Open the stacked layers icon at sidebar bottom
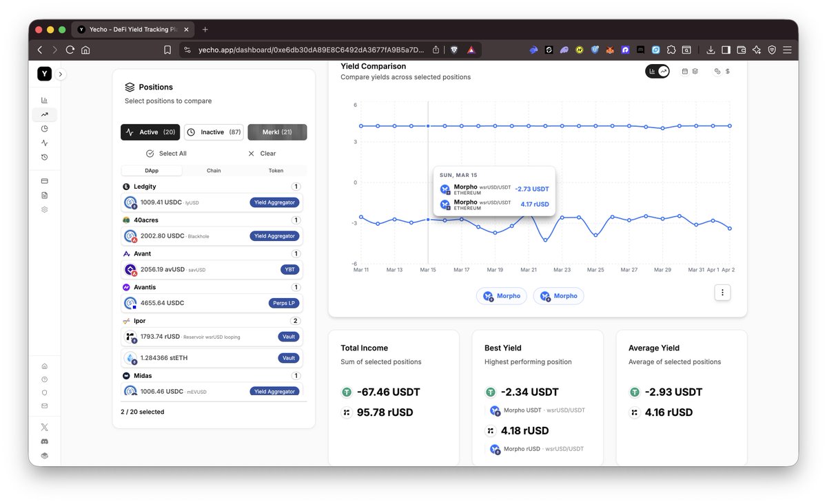Image resolution: width=827 pixels, height=504 pixels. pyautogui.click(x=44, y=455)
